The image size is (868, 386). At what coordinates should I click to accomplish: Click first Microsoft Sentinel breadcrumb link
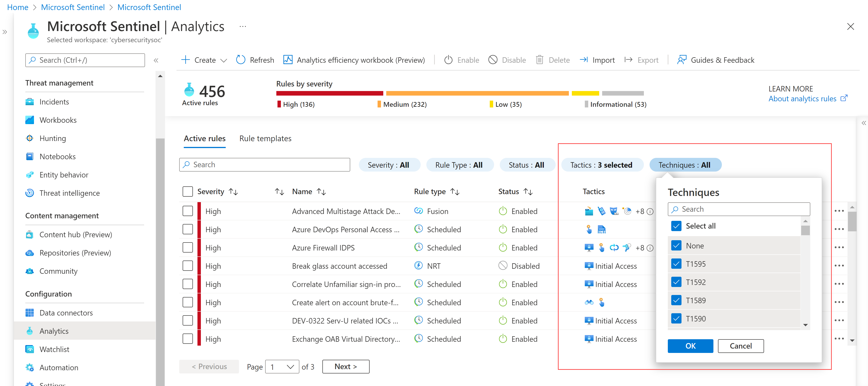(73, 7)
